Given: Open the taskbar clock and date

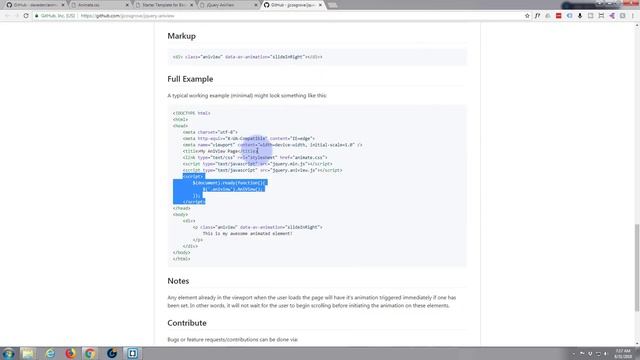Looking at the screenshot, I should point(623,353).
